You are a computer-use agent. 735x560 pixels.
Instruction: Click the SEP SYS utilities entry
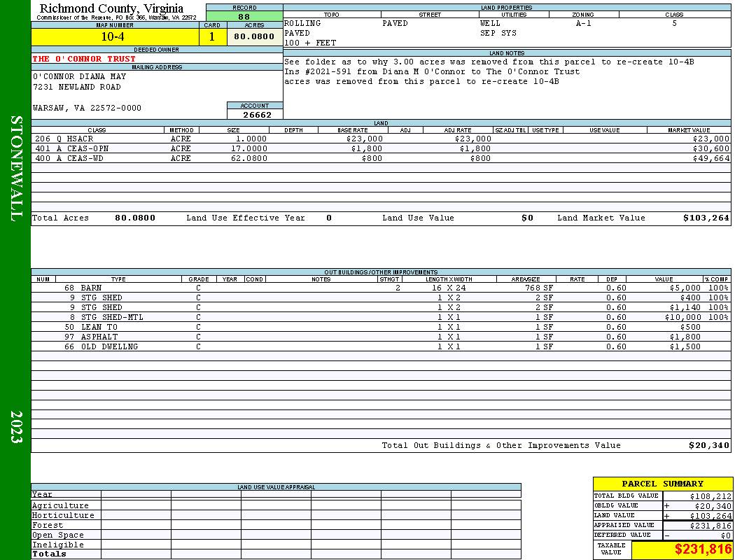coord(498,33)
